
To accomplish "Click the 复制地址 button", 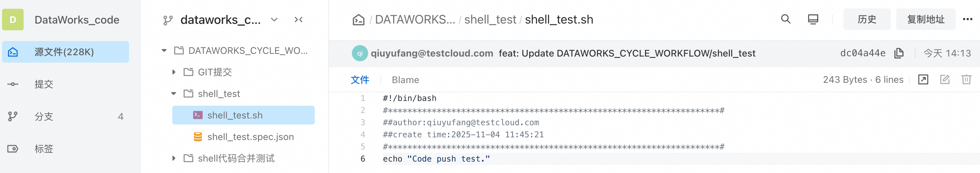I will (925, 19).
